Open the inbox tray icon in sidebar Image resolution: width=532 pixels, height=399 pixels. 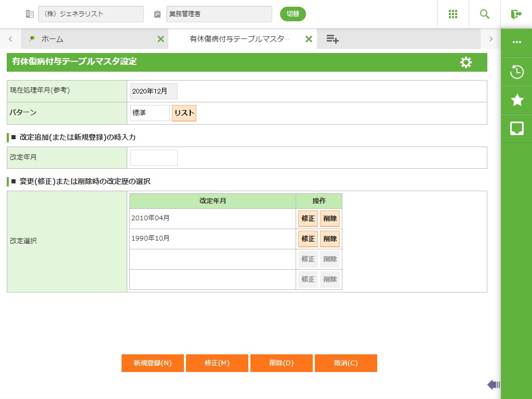pos(516,128)
